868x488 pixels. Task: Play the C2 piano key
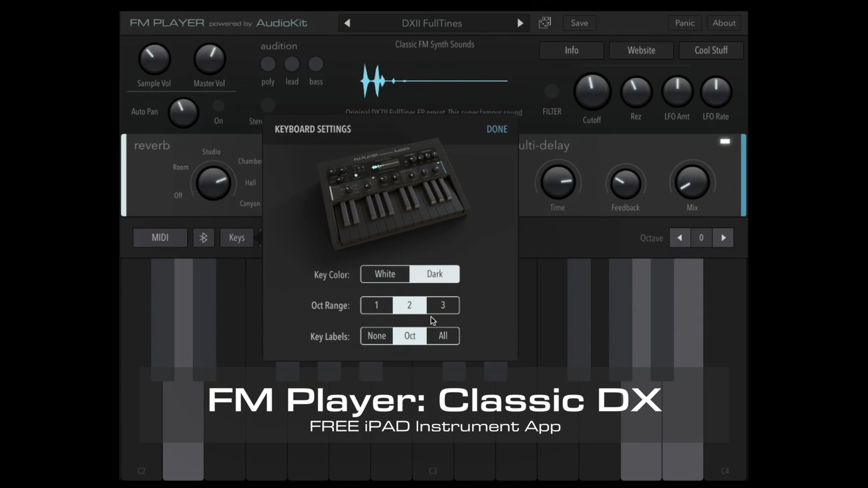[141, 430]
